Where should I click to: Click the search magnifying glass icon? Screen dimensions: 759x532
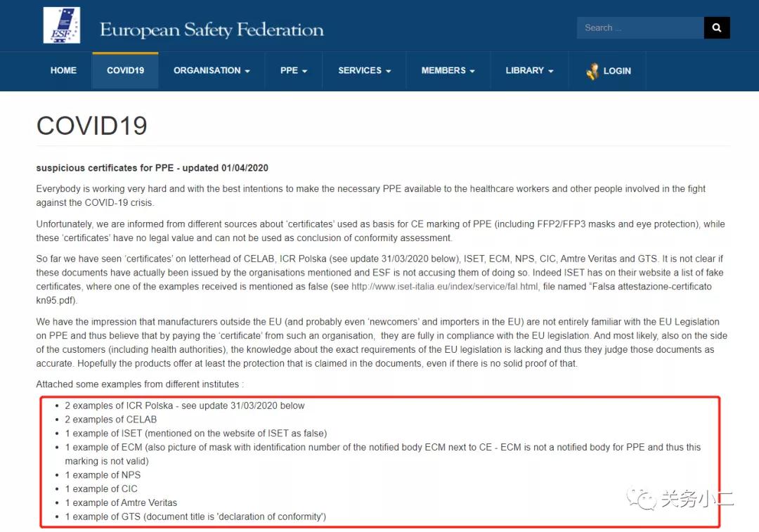[x=716, y=27]
